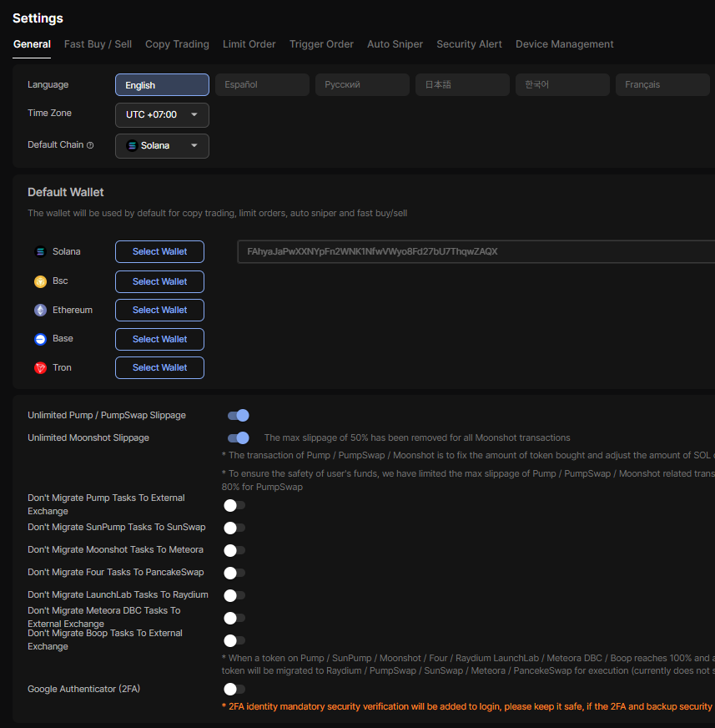Click the 2FA orange warning text
Viewport: 715px width, 728px height.
pos(468,706)
